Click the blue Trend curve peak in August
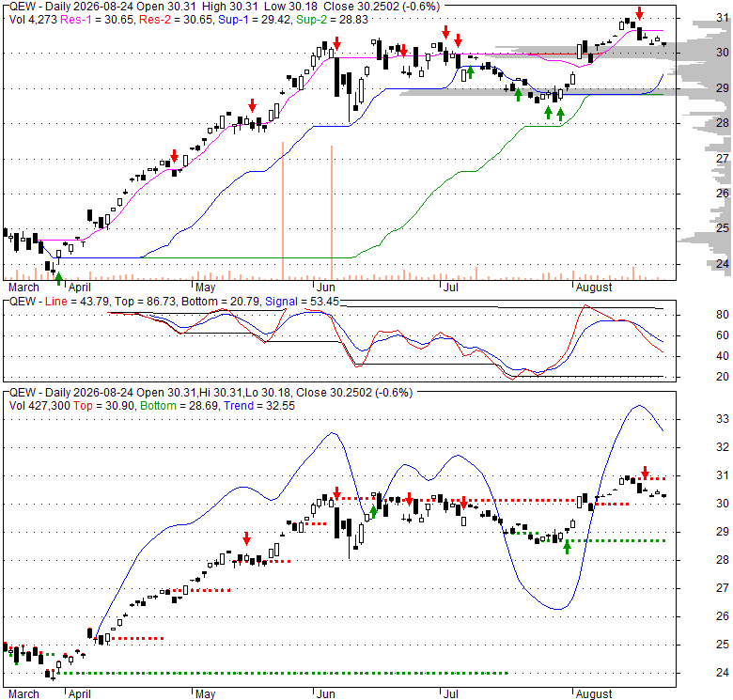 click(x=640, y=406)
